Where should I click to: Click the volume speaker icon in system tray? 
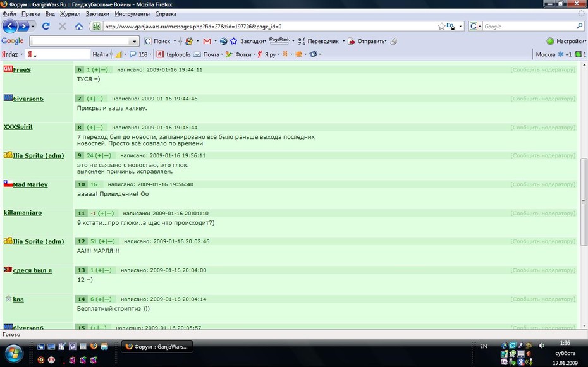[541, 346]
